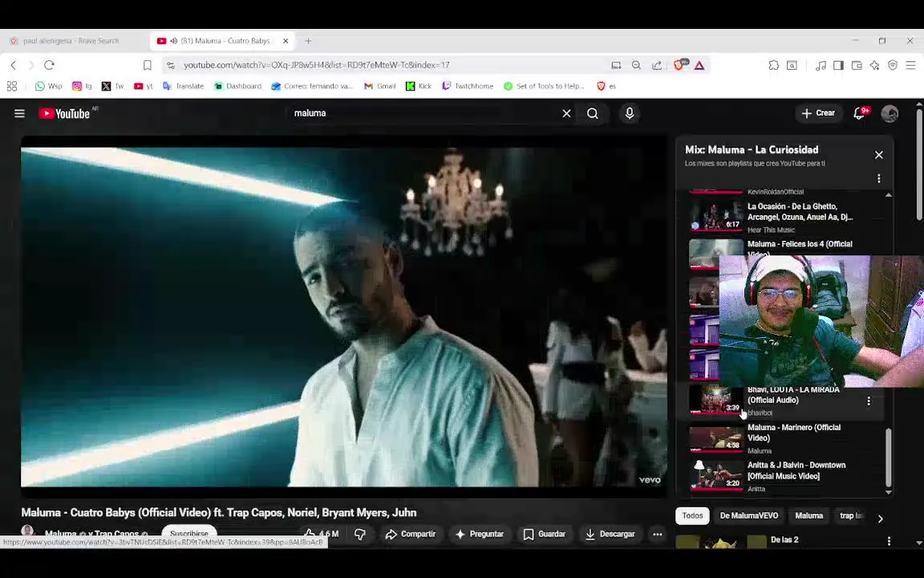
Task: Open the bookmarks apps grid icon
Action: coord(12,86)
